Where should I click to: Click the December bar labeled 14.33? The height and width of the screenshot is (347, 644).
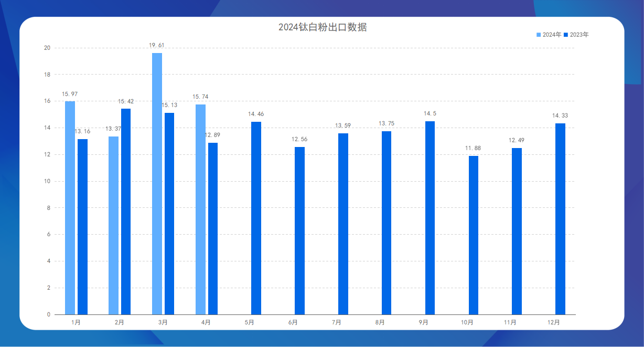coord(560,219)
